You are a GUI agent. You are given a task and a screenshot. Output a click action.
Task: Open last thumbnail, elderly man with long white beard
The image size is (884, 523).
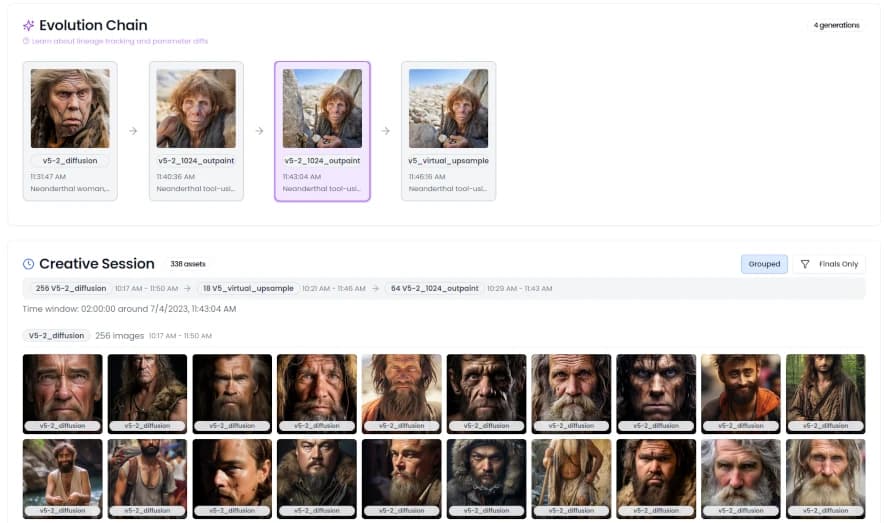click(x=825, y=479)
